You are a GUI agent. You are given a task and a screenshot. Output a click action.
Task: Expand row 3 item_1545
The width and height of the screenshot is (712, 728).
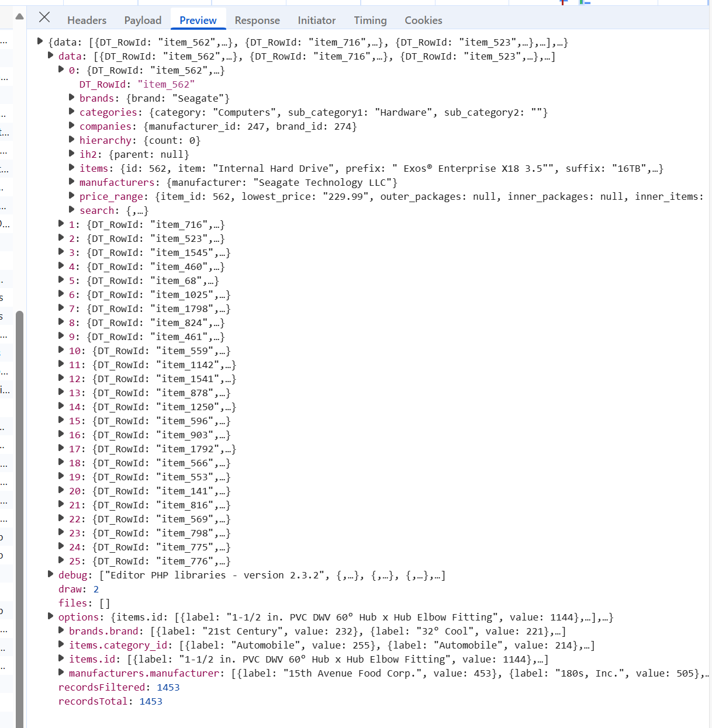[x=61, y=251]
